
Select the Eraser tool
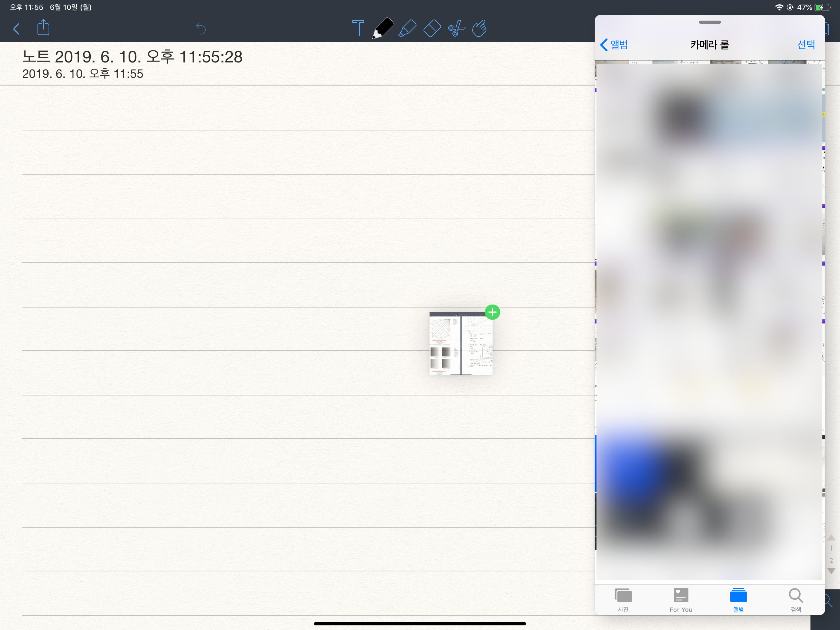[432, 29]
